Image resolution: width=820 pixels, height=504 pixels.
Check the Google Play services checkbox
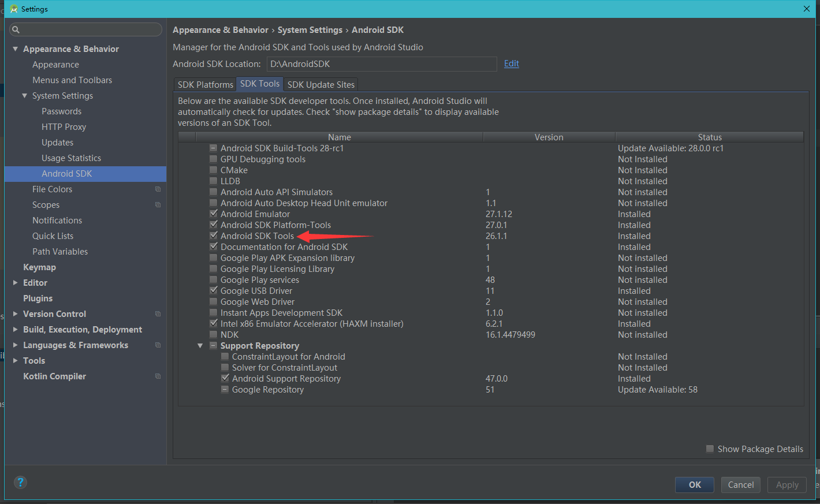tap(214, 280)
